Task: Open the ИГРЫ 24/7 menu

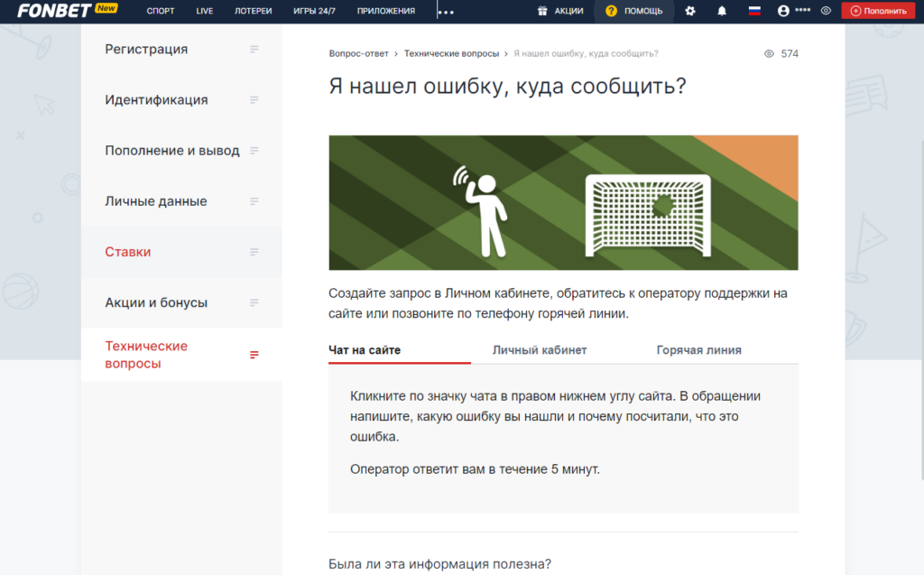Action: [x=314, y=11]
